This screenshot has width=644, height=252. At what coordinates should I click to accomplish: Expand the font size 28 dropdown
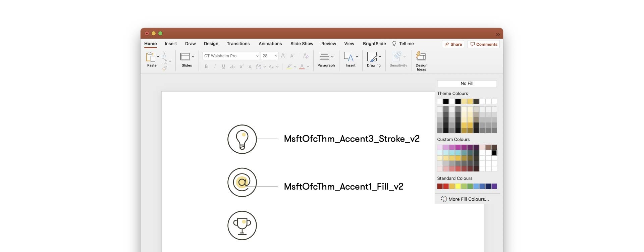(x=276, y=56)
